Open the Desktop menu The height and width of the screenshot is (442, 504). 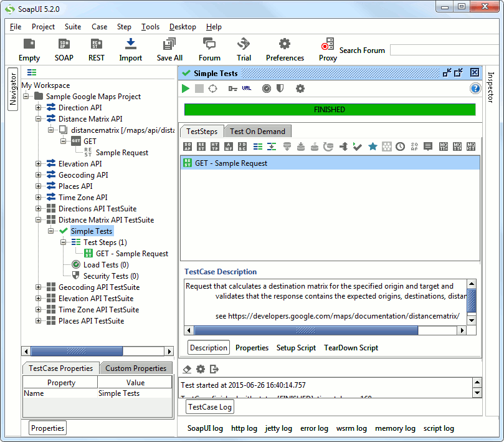click(183, 27)
